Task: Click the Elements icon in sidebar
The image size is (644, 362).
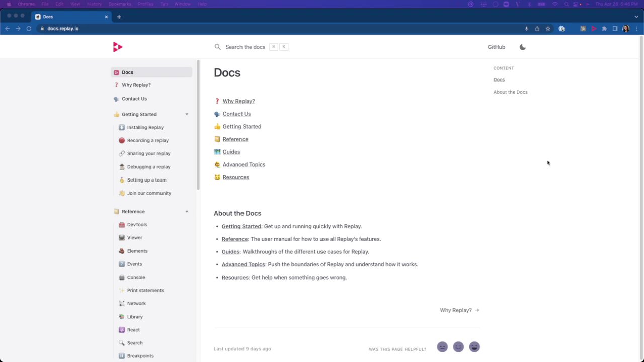Action: (122, 251)
